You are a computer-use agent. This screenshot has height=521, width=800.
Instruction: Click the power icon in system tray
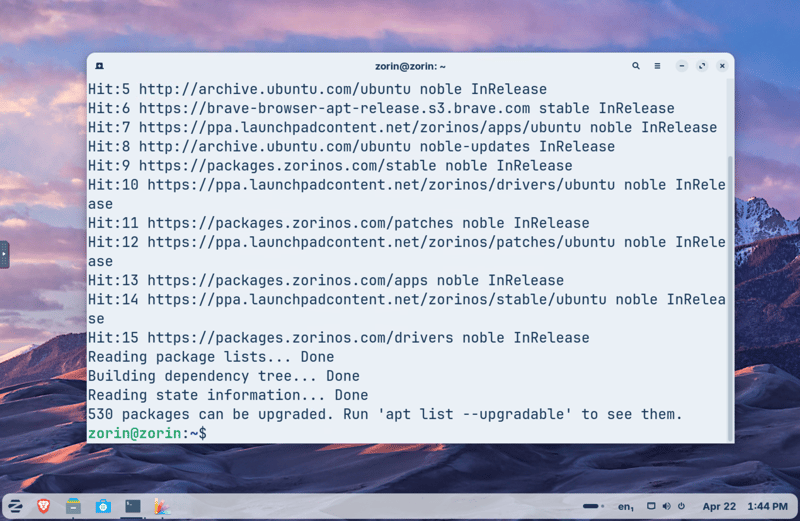click(x=681, y=506)
